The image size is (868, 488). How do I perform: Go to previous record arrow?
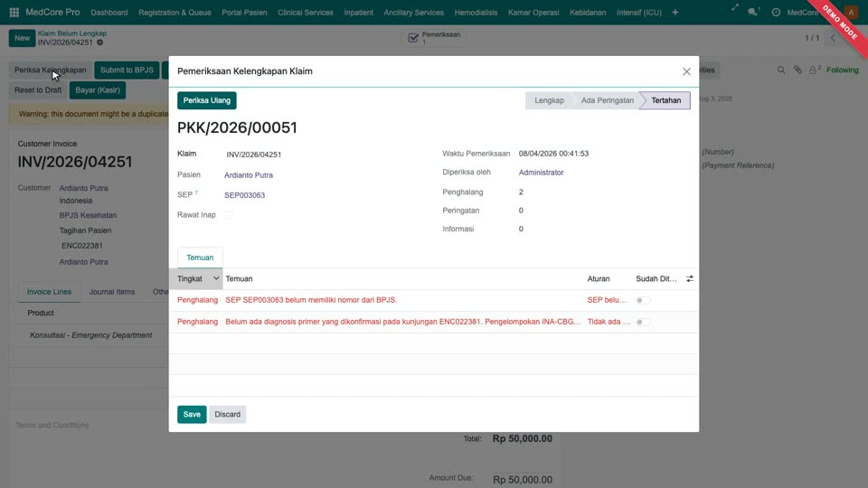click(833, 38)
